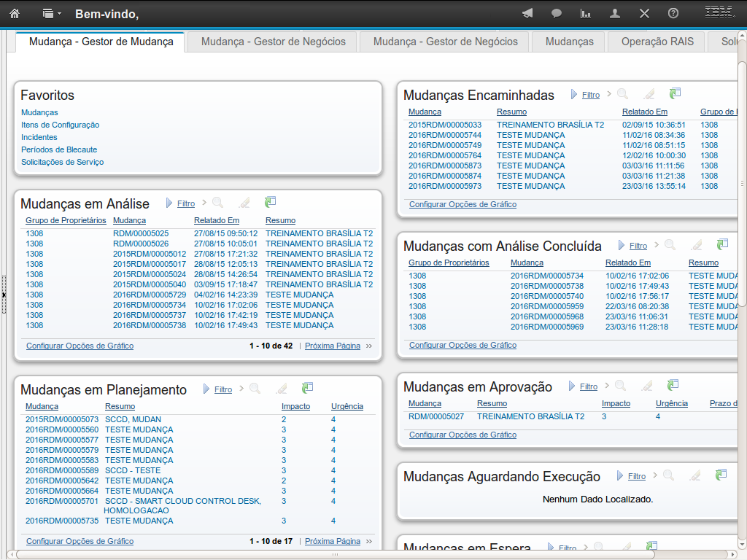The width and height of the screenshot is (747, 560).
Task: Click the sign out X icon
Action: point(644,13)
